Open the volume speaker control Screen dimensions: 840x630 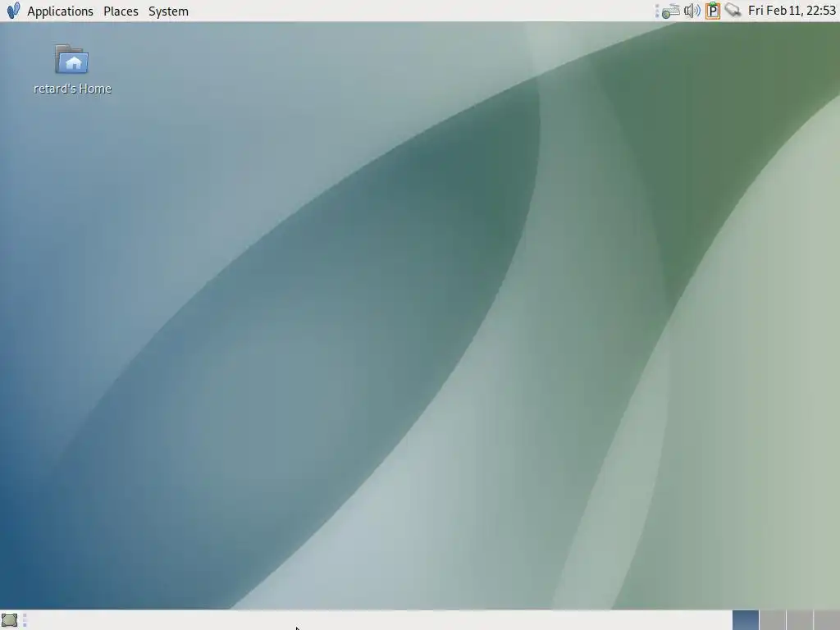click(x=692, y=11)
